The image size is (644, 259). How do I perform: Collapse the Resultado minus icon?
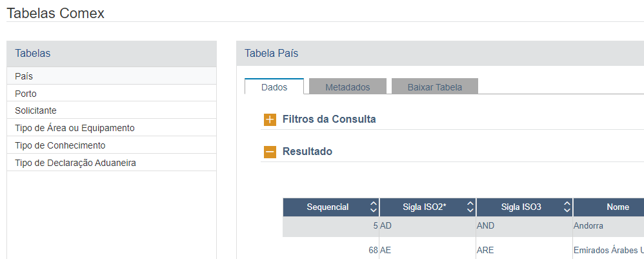270,152
